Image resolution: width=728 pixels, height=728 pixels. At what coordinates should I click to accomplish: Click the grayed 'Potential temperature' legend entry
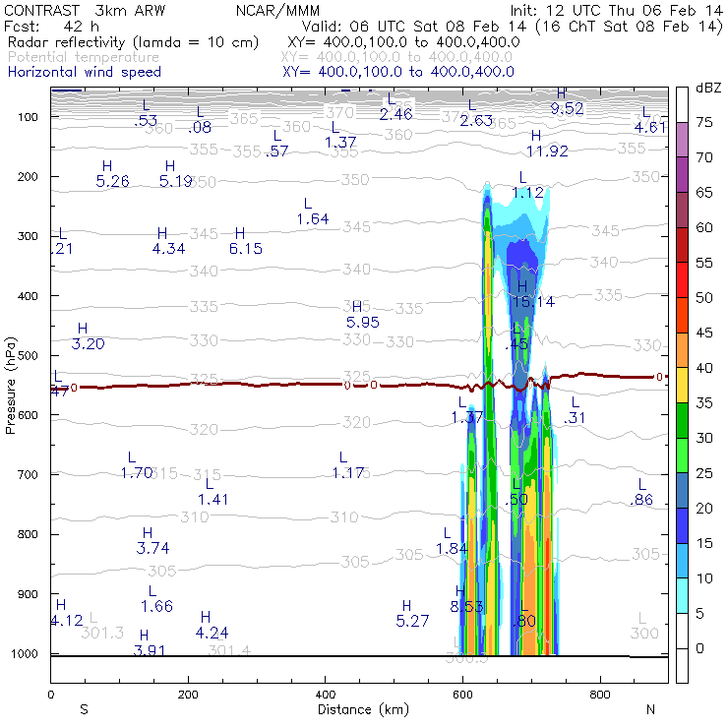pyautogui.click(x=84, y=57)
